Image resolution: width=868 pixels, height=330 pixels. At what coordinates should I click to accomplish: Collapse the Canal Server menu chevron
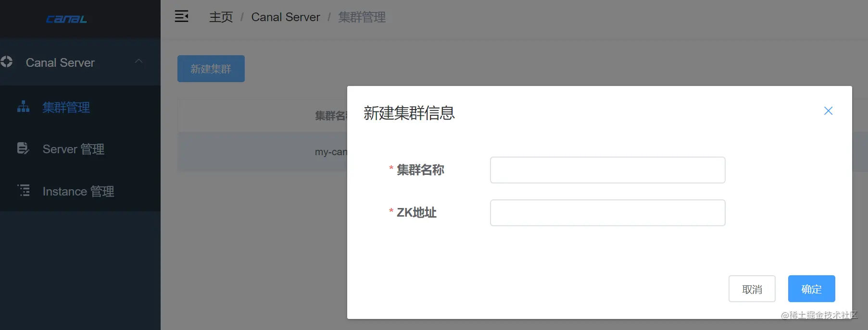click(x=138, y=61)
